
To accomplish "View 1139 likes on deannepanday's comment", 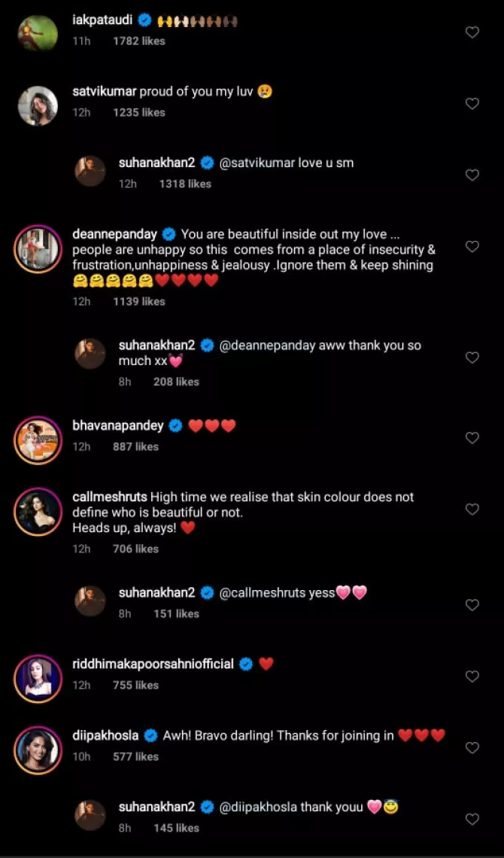I will 138,301.
